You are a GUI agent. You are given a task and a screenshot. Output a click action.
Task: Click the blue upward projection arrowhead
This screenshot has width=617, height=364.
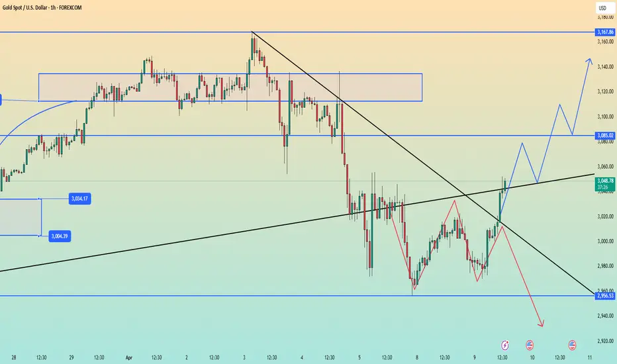pos(589,61)
